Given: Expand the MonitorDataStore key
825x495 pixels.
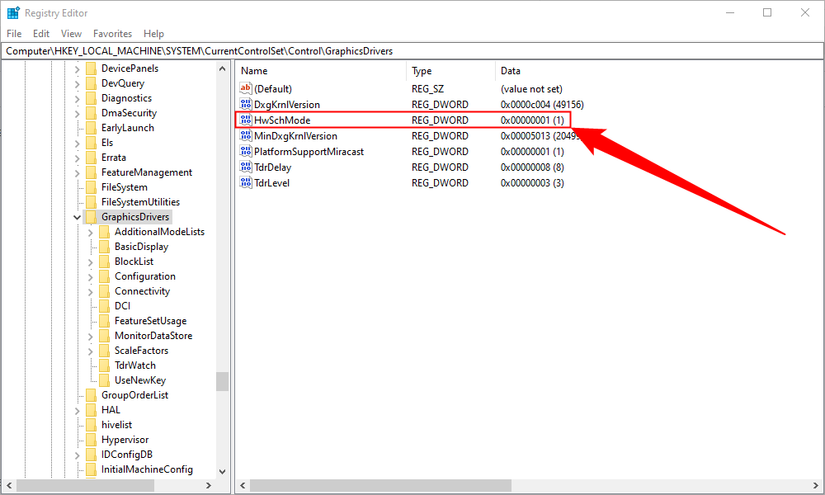Looking at the screenshot, I should pyautogui.click(x=90, y=336).
